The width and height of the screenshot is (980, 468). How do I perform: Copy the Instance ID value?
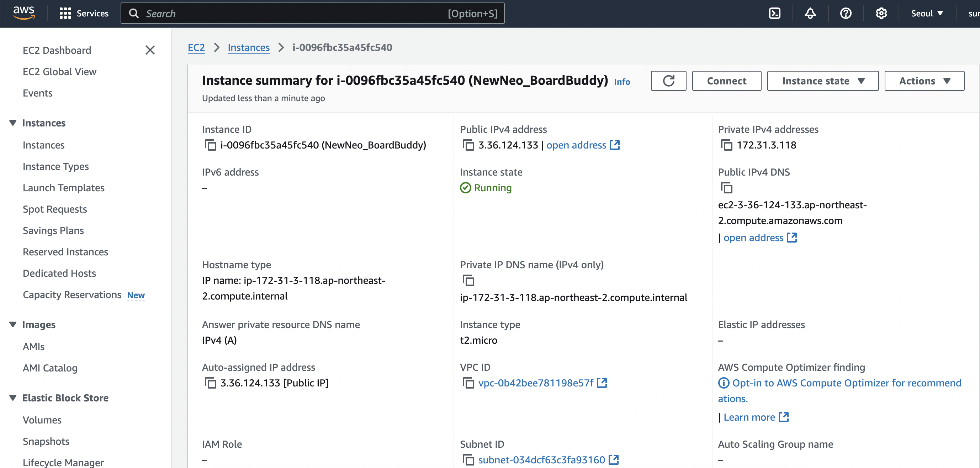pyautogui.click(x=210, y=145)
